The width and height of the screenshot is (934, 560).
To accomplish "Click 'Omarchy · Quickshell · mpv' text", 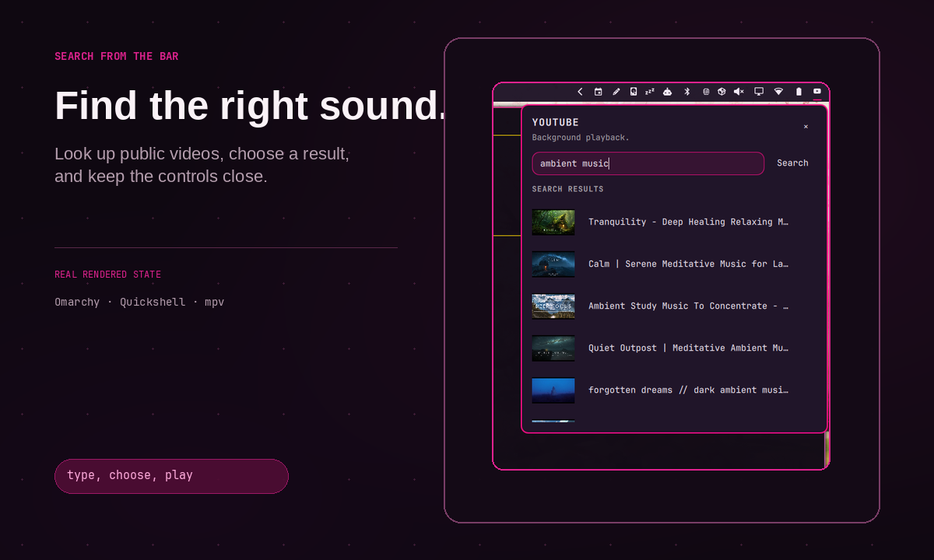I will click(x=139, y=302).
